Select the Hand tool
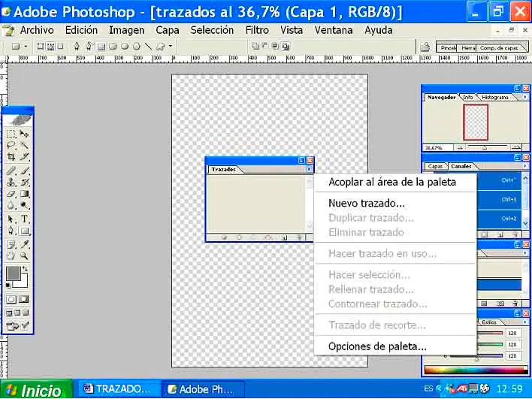This screenshot has width=532, height=399. click(x=11, y=255)
